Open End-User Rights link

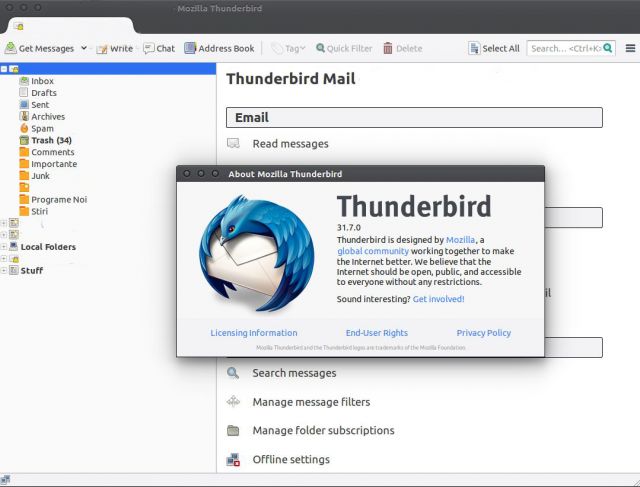377,333
